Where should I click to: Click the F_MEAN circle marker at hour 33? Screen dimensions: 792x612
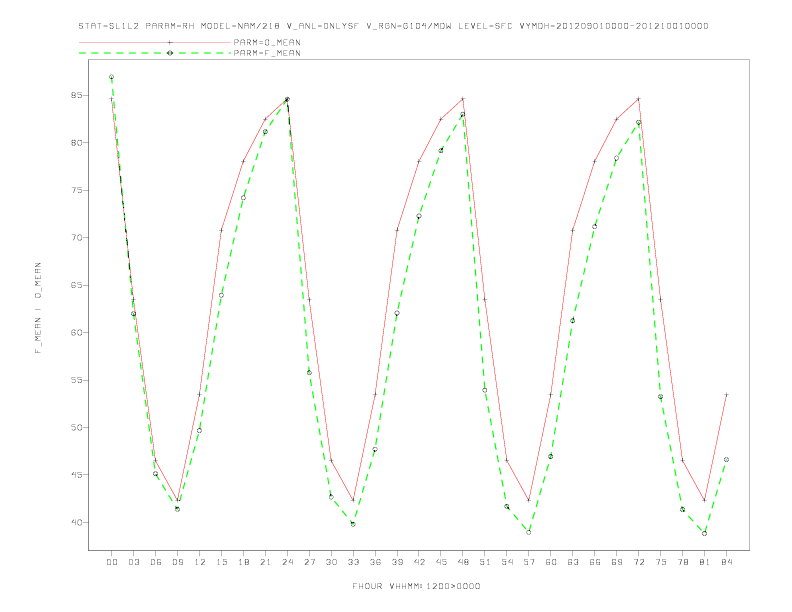pos(353,524)
